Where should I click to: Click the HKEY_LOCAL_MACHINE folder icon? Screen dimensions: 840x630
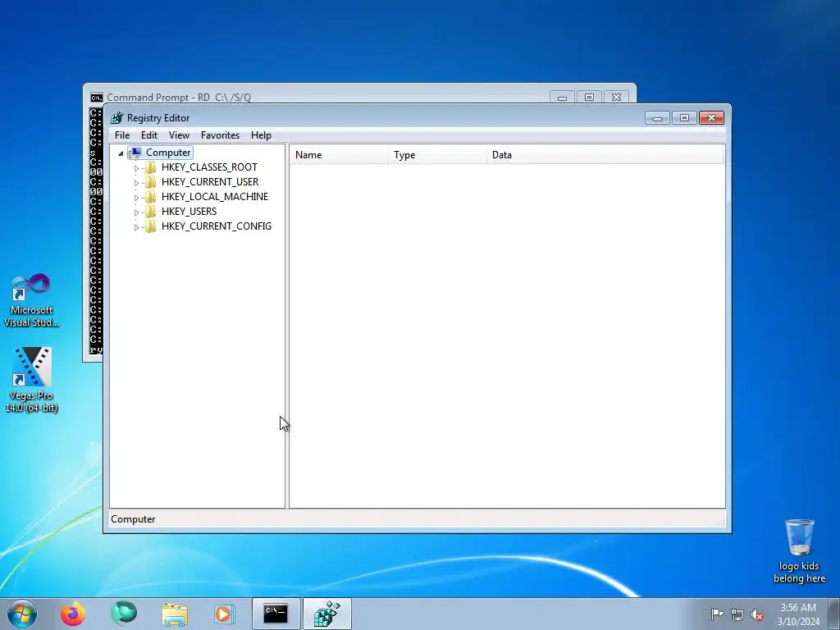point(151,197)
